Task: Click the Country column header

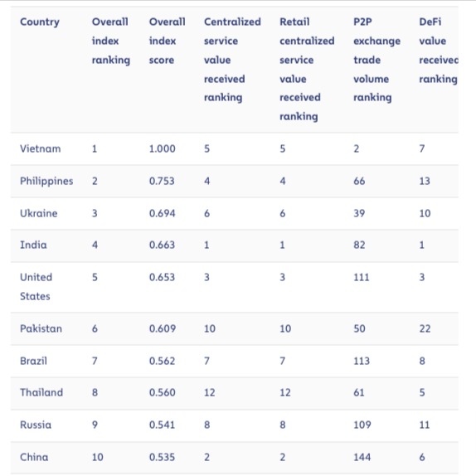Action: (40, 22)
